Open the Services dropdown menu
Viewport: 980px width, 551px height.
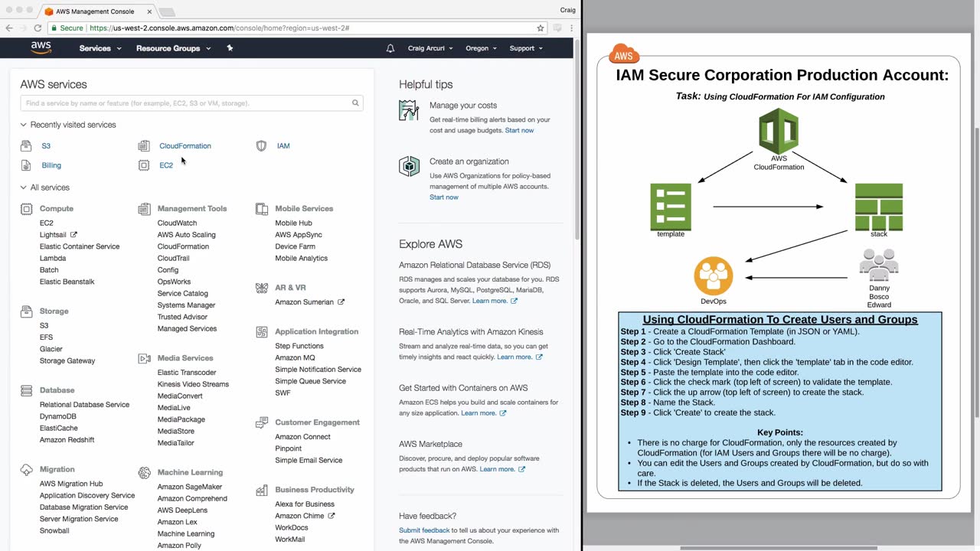tap(100, 48)
